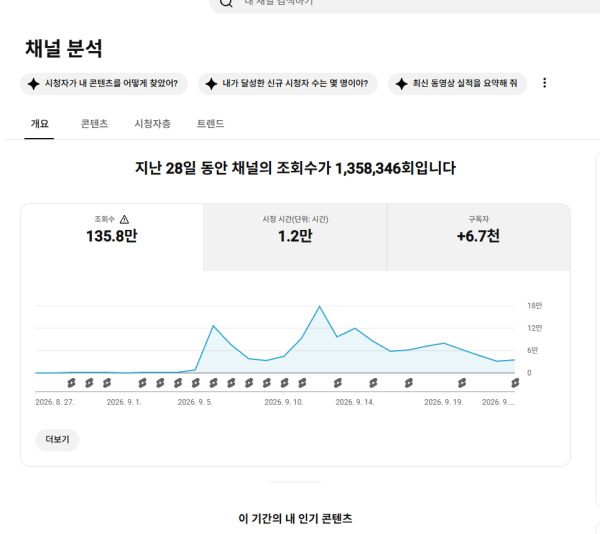The height and width of the screenshot is (534, 600).
Task: Click the 더보기 button under chart
Action: (x=57, y=440)
